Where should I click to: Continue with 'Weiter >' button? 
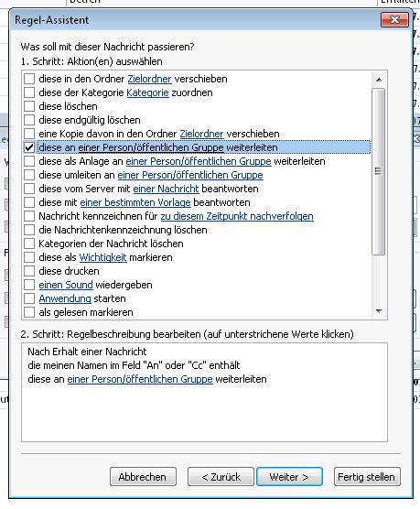(289, 477)
